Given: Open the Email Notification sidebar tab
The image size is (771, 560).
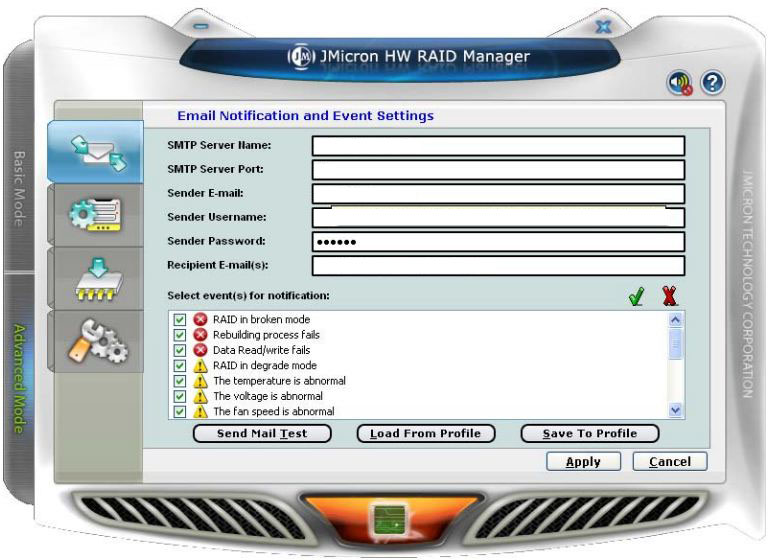Looking at the screenshot, I should [96, 152].
